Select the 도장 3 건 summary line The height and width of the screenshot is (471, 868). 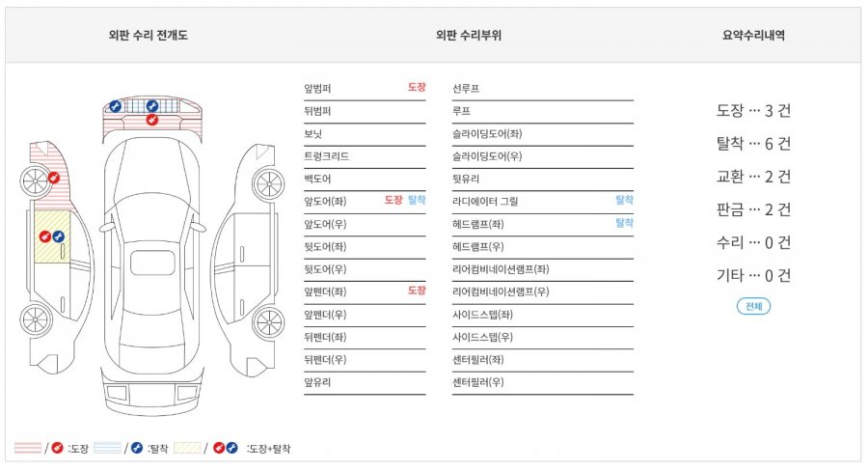click(753, 111)
